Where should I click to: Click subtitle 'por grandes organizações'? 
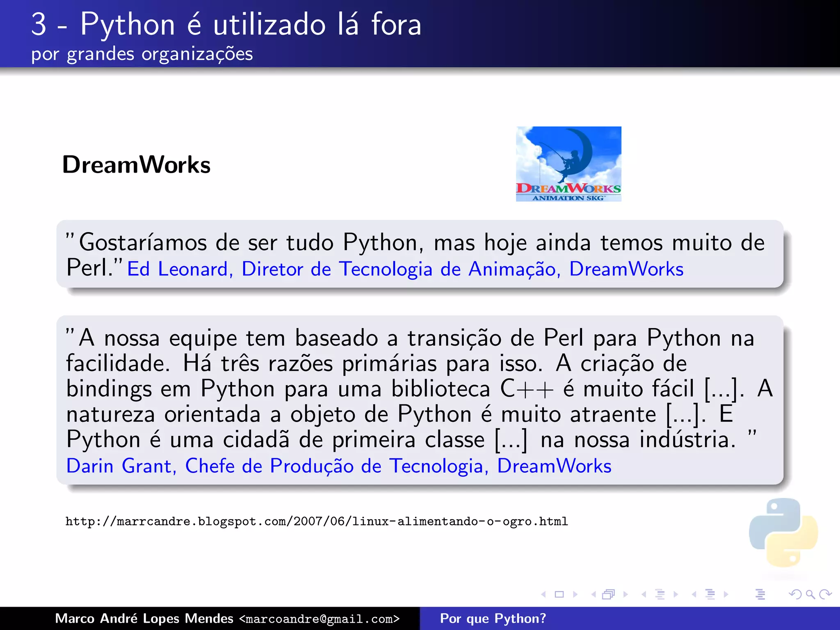pos(142,55)
